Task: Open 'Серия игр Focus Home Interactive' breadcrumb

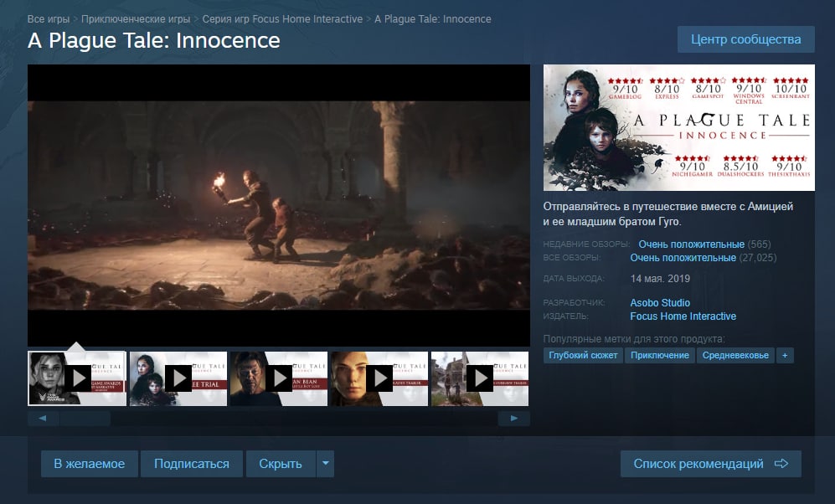Action: [x=282, y=19]
